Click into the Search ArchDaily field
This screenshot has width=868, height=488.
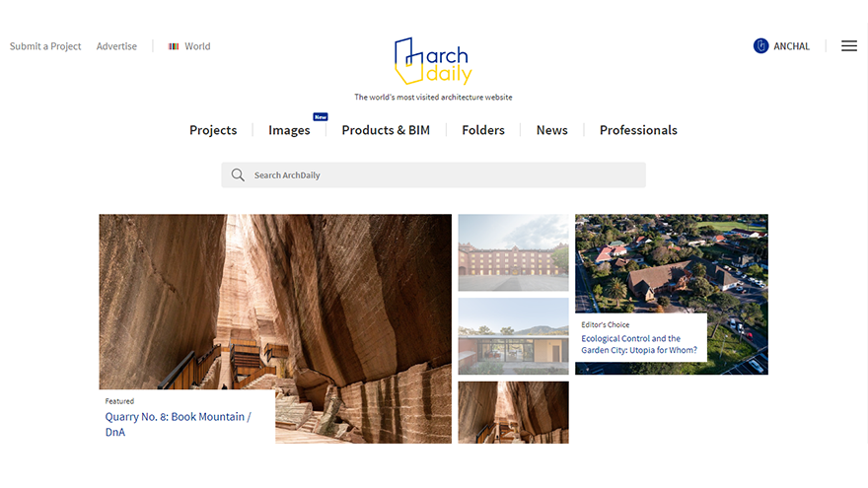coord(433,174)
